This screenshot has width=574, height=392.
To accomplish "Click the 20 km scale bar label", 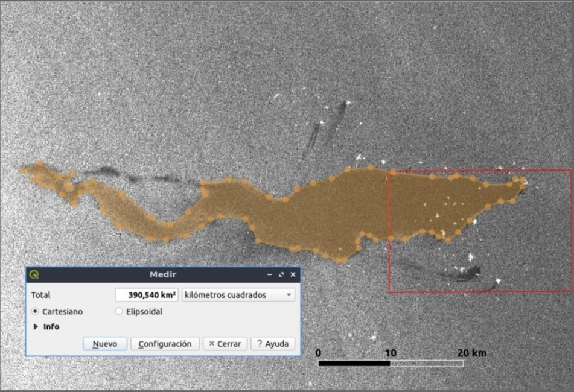I will (x=471, y=353).
